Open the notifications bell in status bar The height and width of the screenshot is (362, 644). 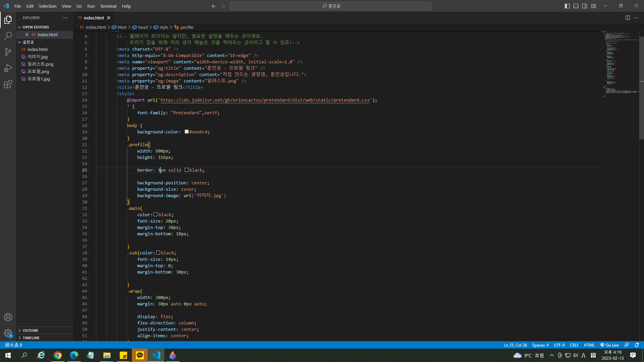coord(637,345)
